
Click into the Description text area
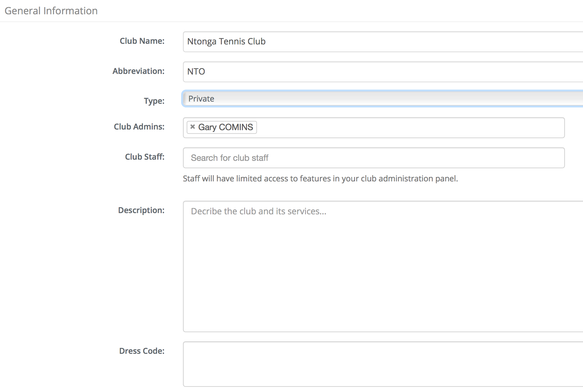(x=383, y=267)
